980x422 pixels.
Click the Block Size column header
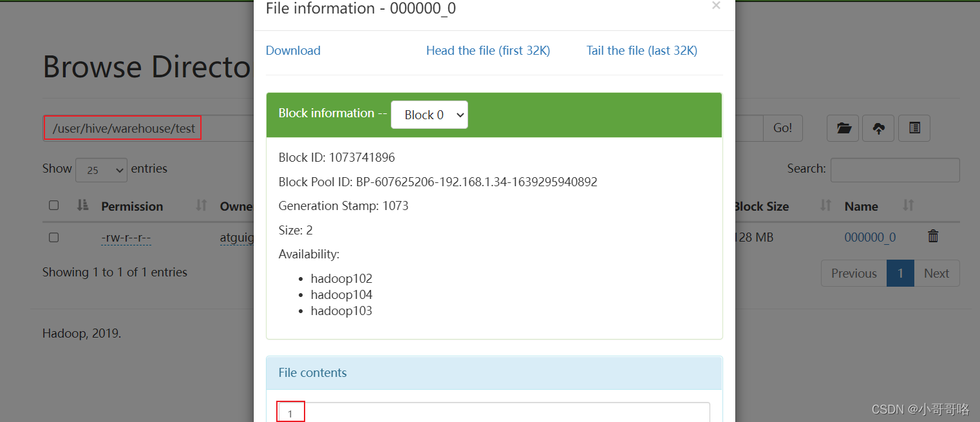click(x=761, y=206)
